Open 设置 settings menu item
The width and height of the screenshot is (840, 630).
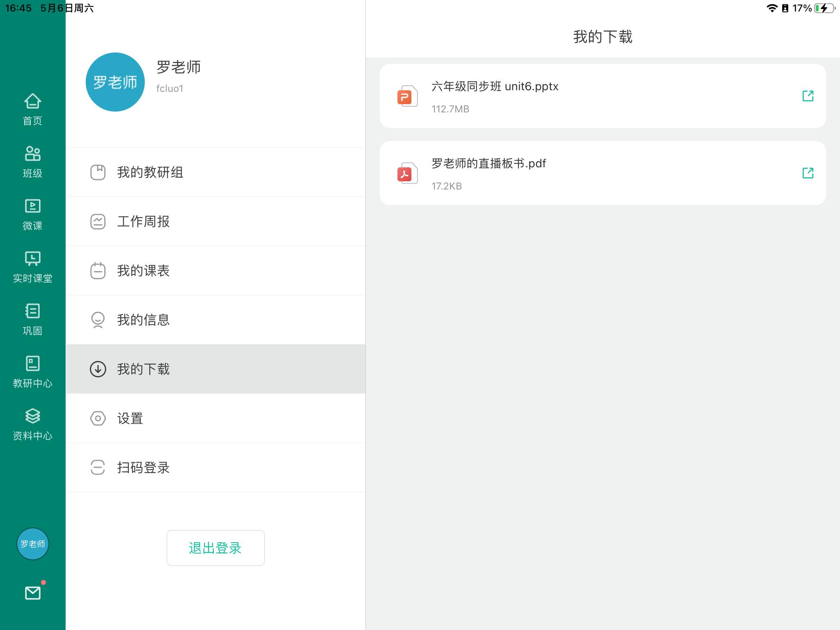pyautogui.click(x=216, y=418)
